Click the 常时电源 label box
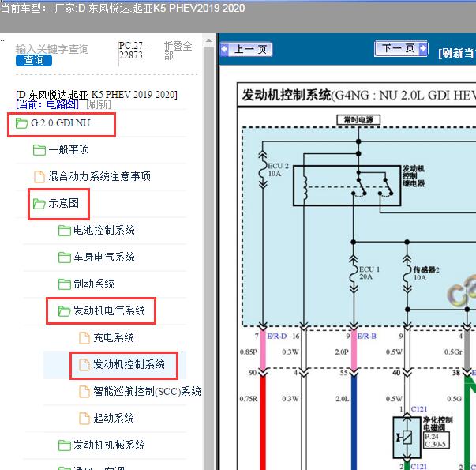The image size is (476, 470). pyautogui.click(x=358, y=120)
